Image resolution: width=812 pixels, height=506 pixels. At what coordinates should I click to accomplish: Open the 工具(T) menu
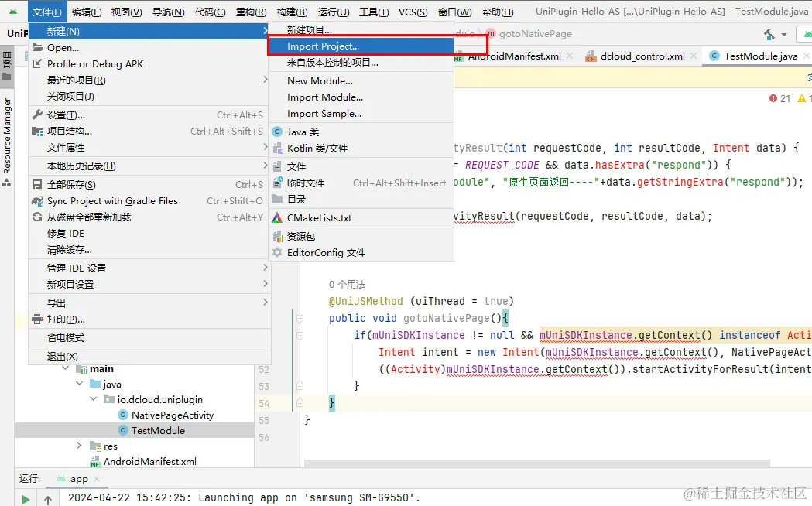click(x=374, y=12)
